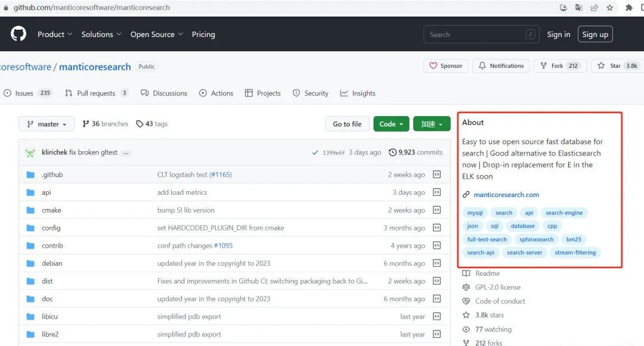Screen dimensions: 644x346
Task: Open browse-history icon for doc row
Action: click(437, 298)
